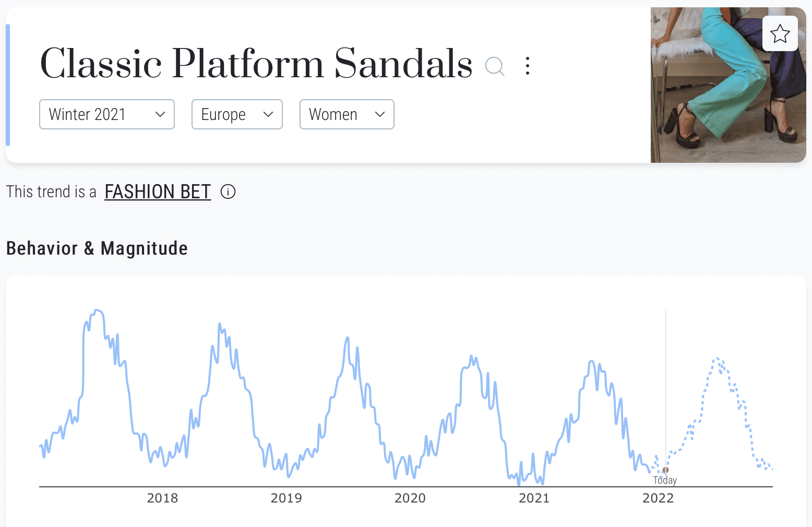This screenshot has width=812, height=527.
Task: Select the 2021 axis label
Action: coord(534,498)
